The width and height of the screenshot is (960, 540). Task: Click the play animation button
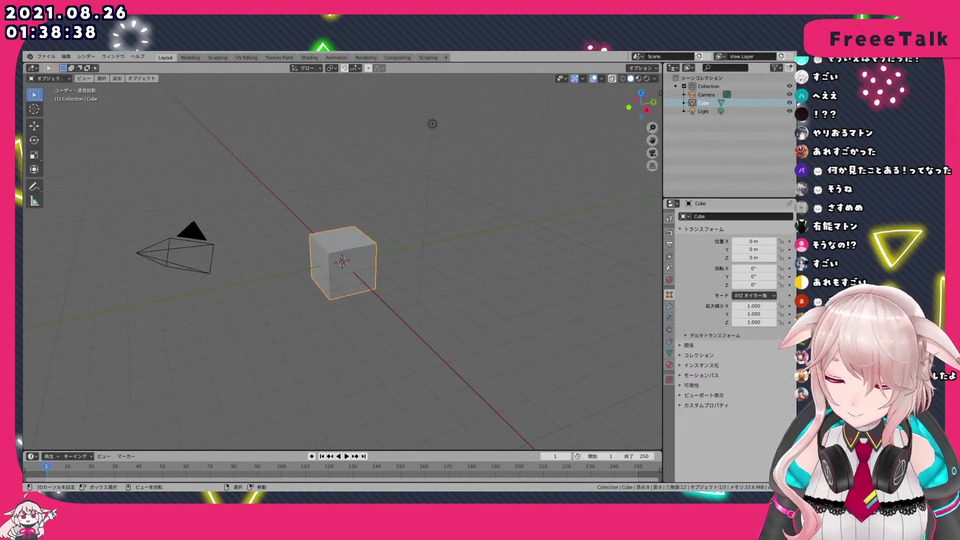point(347,456)
